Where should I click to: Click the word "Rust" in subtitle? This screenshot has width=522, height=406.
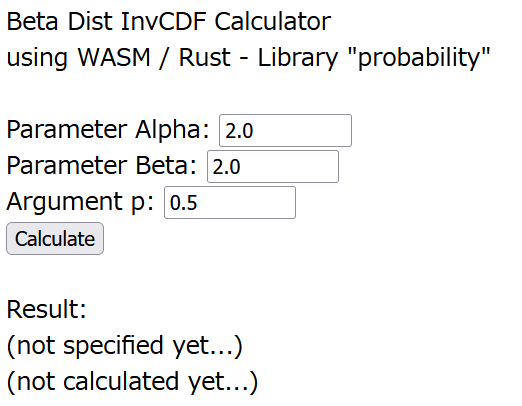(x=205, y=58)
